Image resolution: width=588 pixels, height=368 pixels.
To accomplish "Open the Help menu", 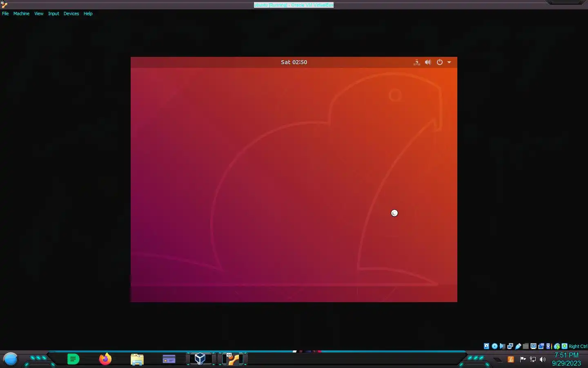I will 88,13.
